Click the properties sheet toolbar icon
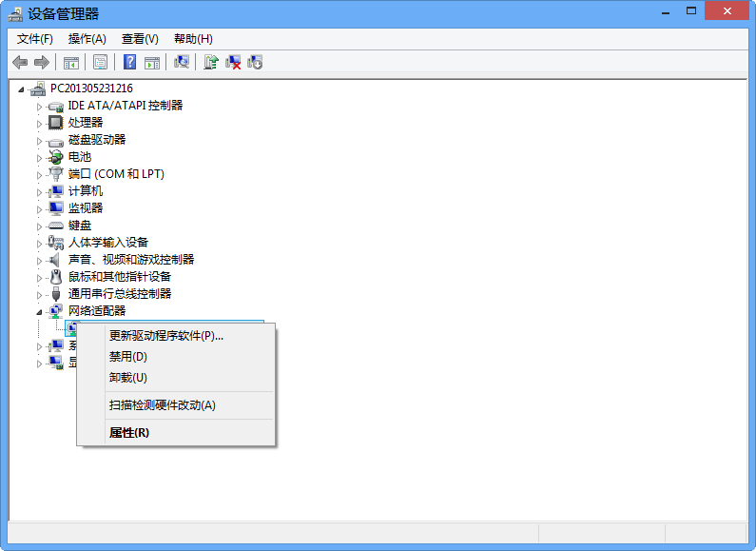Viewport: 756px width, 551px height. [x=100, y=63]
